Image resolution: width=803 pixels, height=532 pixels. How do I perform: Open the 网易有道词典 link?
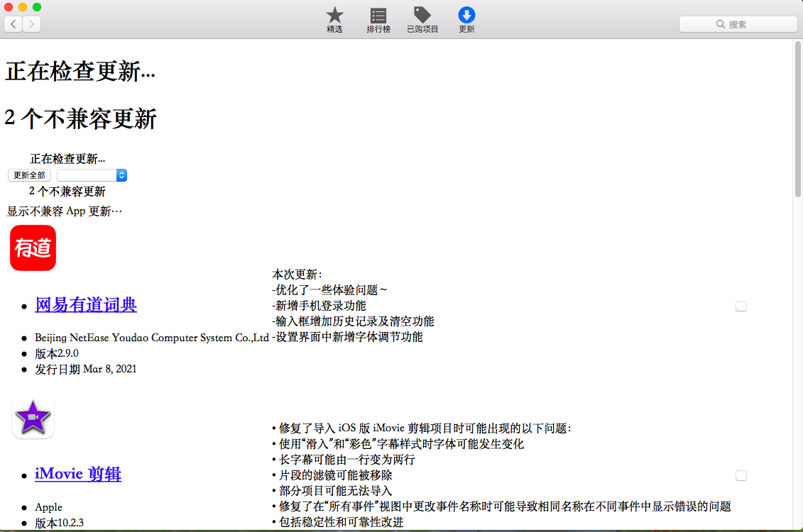coord(86,305)
